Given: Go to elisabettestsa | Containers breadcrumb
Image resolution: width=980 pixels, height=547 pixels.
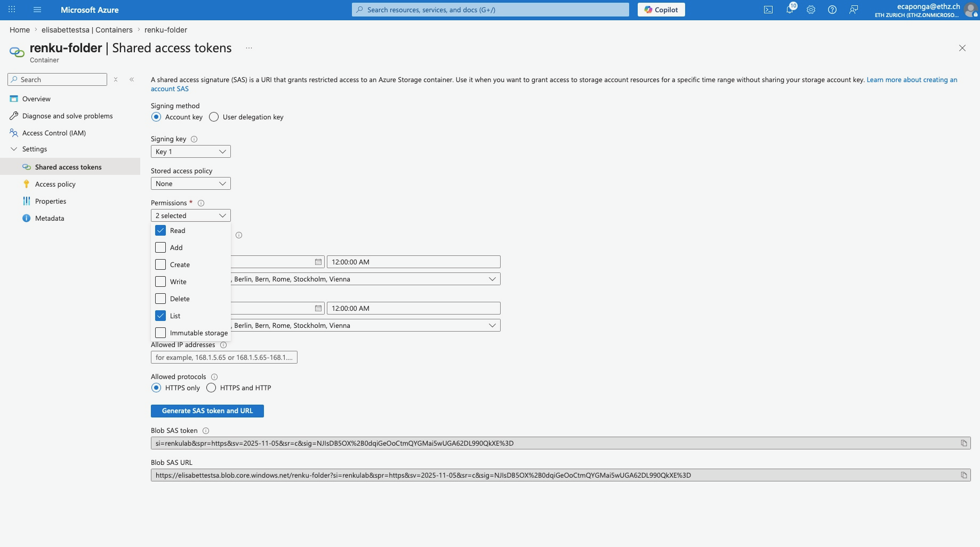Looking at the screenshot, I should (x=87, y=30).
